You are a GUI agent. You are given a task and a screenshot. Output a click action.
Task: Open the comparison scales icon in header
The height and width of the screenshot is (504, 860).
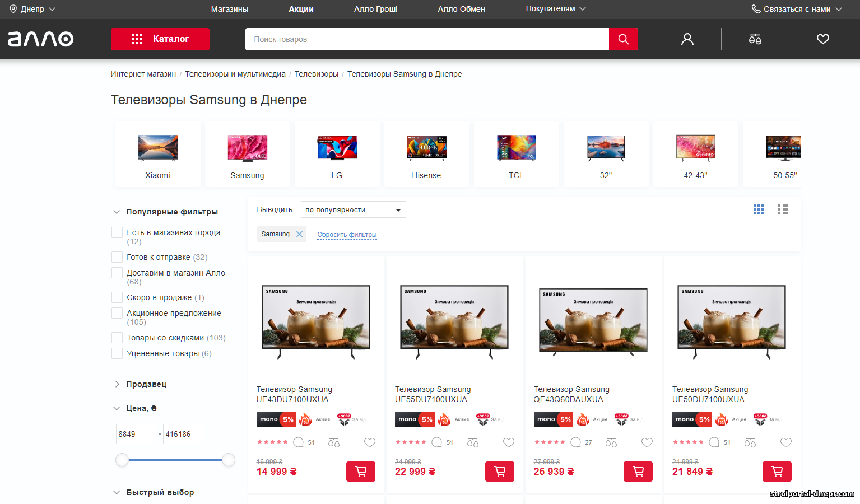755,39
